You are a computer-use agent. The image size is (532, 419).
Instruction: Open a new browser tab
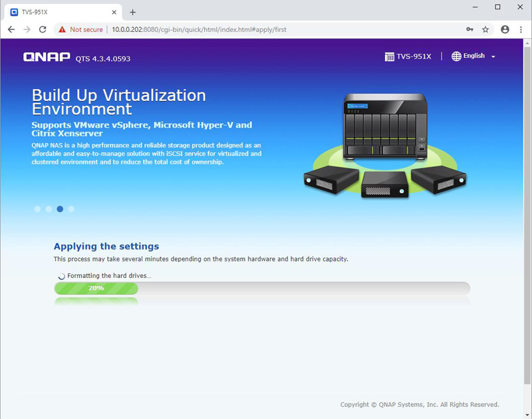click(x=132, y=12)
